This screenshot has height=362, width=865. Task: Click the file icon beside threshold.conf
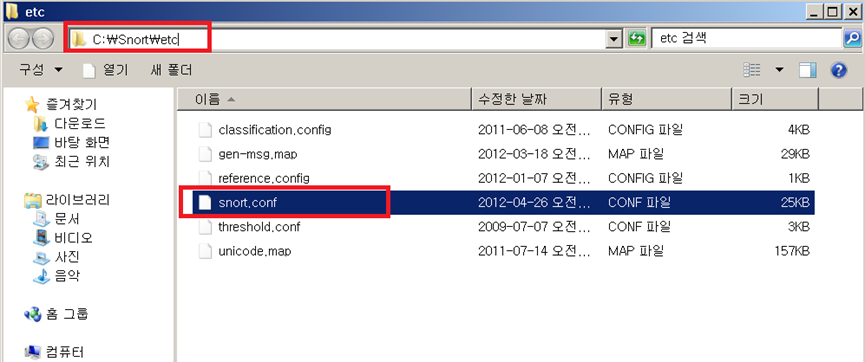(x=205, y=227)
